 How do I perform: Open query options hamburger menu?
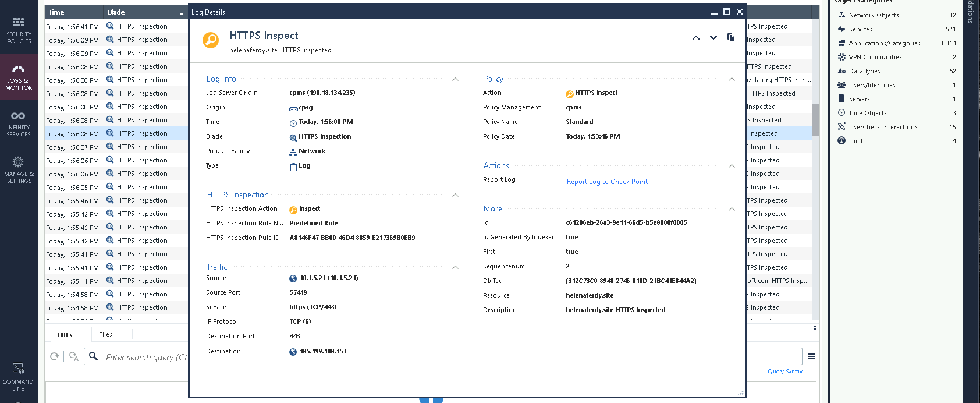811,356
